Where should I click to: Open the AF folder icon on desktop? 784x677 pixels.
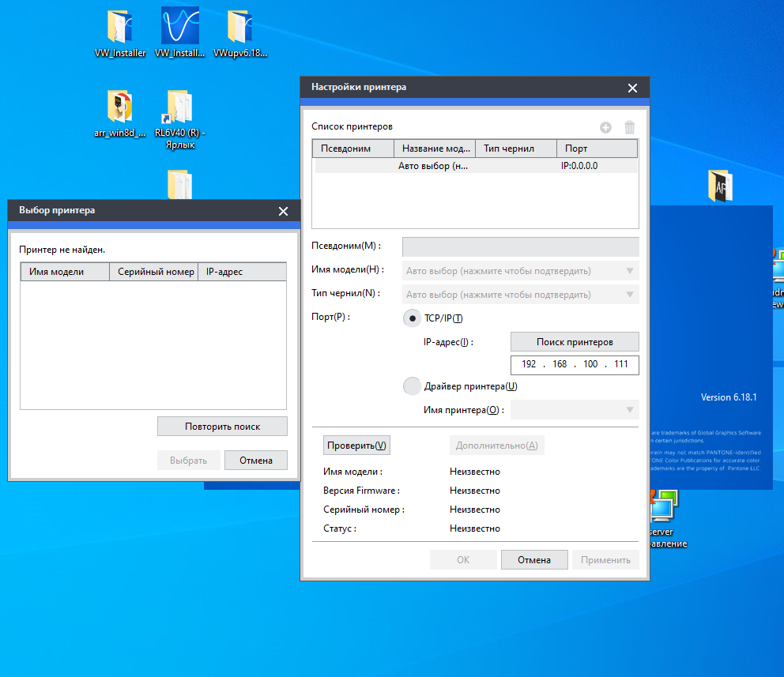[x=720, y=186]
